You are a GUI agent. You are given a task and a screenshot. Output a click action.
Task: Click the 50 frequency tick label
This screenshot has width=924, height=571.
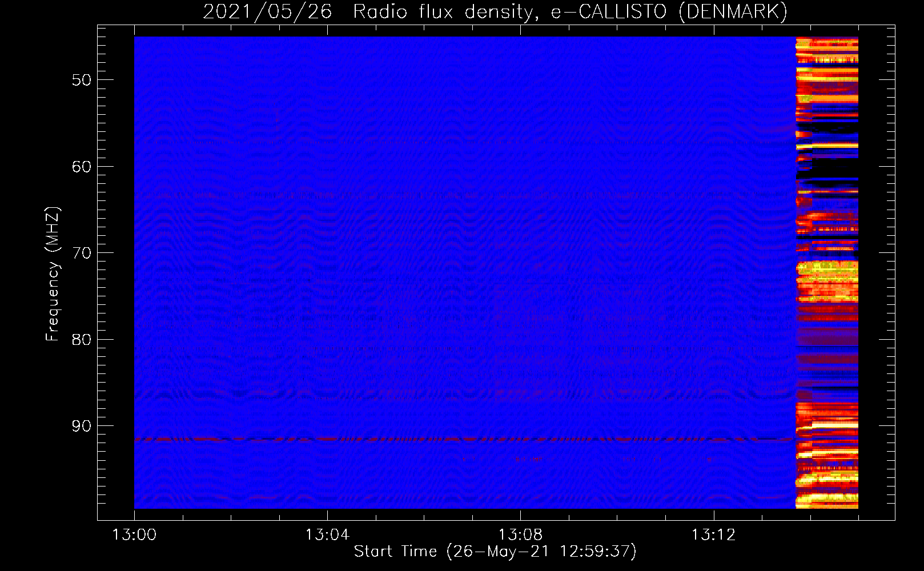tap(82, 80)
